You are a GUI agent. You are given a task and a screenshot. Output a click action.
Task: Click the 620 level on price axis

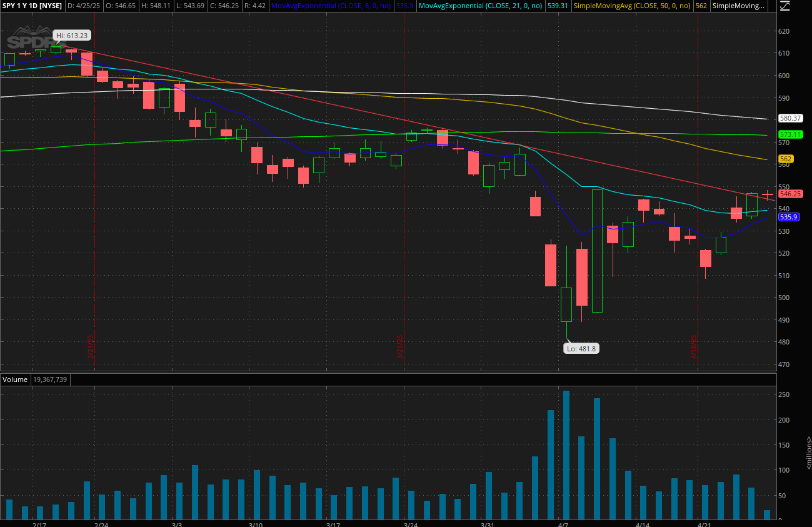pyautogui.click(x=784, y=31)
